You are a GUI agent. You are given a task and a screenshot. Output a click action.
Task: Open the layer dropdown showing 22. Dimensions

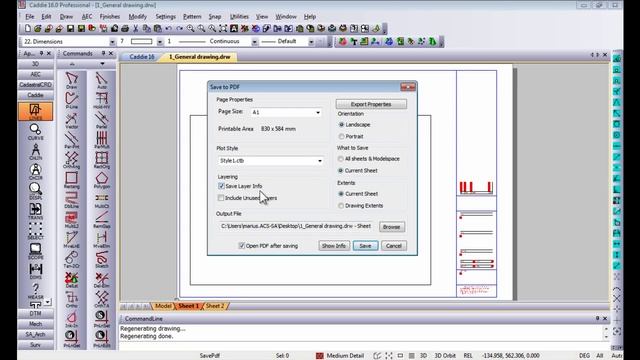(x=112, y=42)
